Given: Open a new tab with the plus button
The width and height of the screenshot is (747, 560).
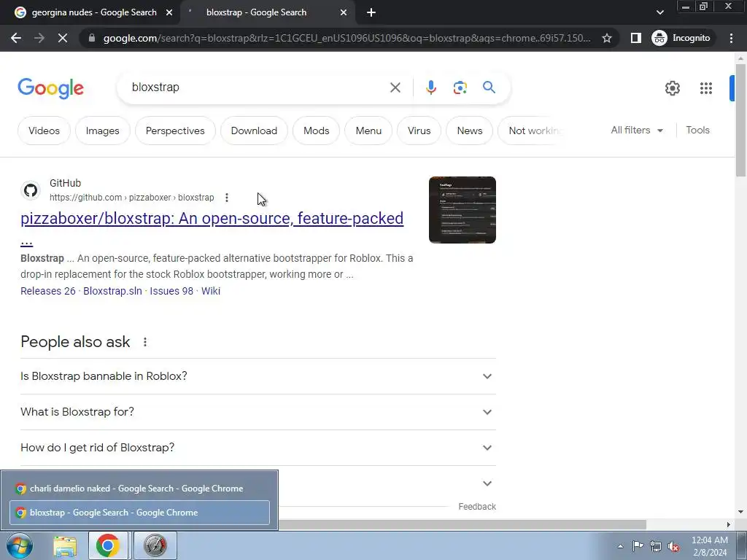Looking at the screenshot, I should tap(371, 13).
